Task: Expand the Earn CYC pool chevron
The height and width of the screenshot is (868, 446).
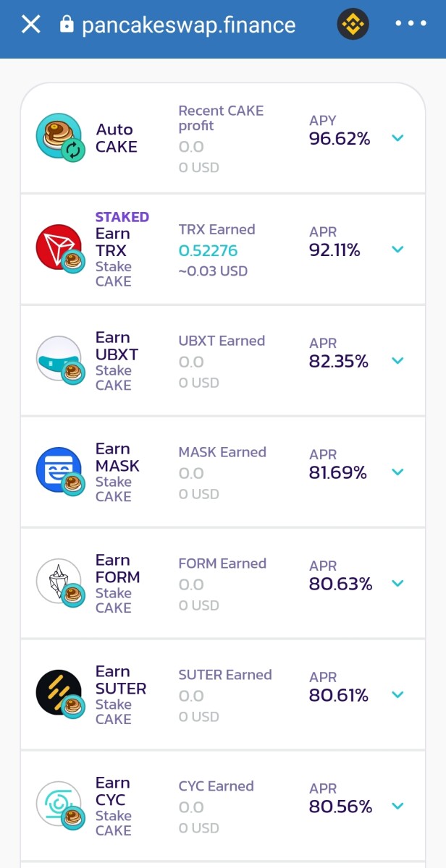Action: [x=397, y=807]
